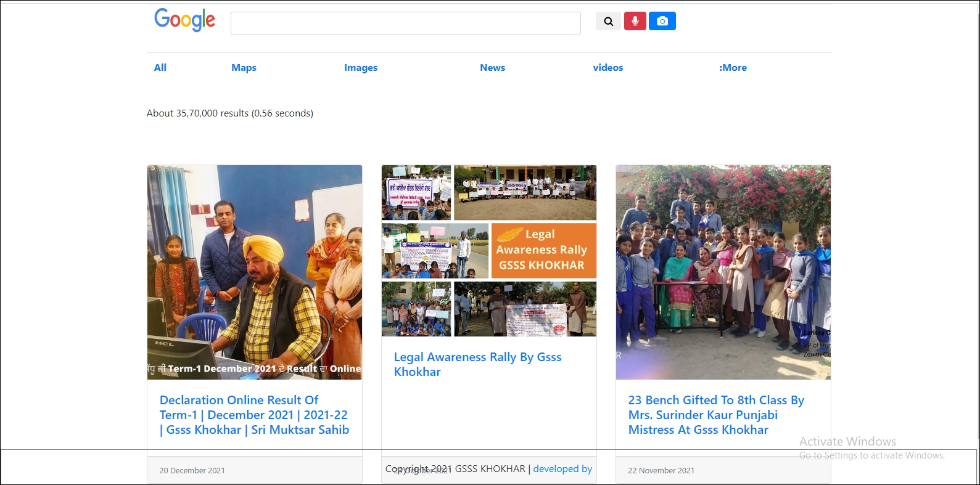Viewport: 980px width, 485px height.
Task: Switch to the All results tab
Action: pos(160,68)
